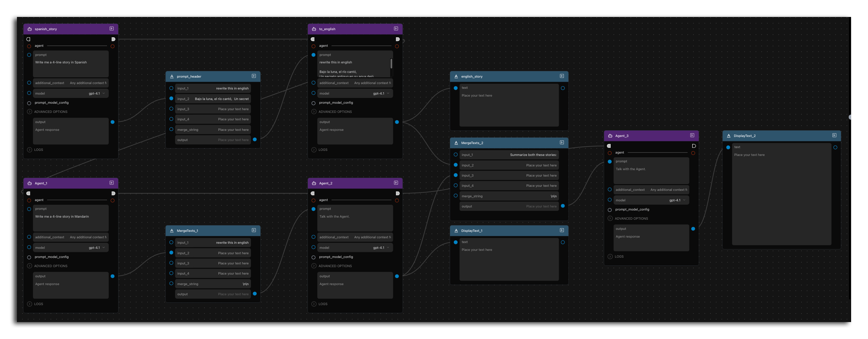Click the run icon on Agent_3 node
868x339 pixels.
coord(692,136)
